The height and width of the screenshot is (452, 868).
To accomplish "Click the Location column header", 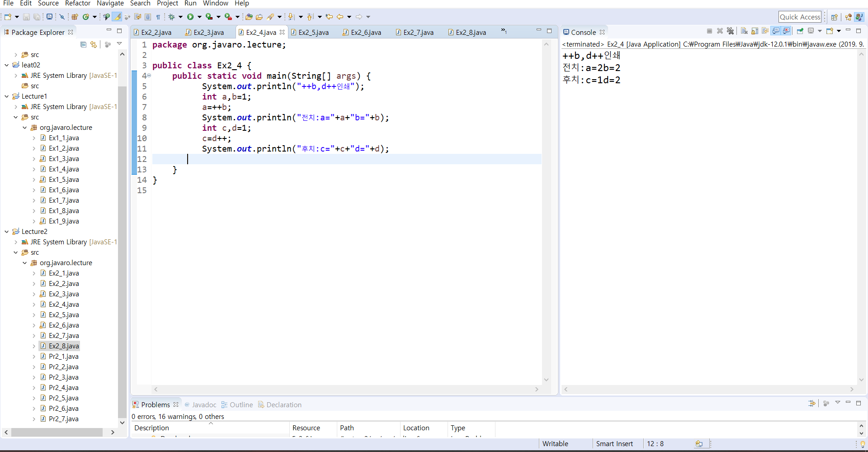I will pyautogui.click(x=423, y=428).
